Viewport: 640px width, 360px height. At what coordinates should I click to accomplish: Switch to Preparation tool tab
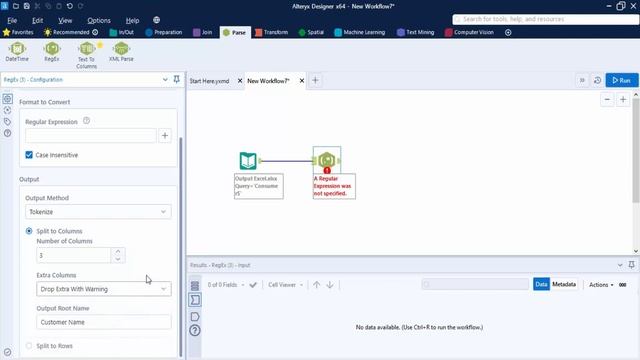[164, 32]
